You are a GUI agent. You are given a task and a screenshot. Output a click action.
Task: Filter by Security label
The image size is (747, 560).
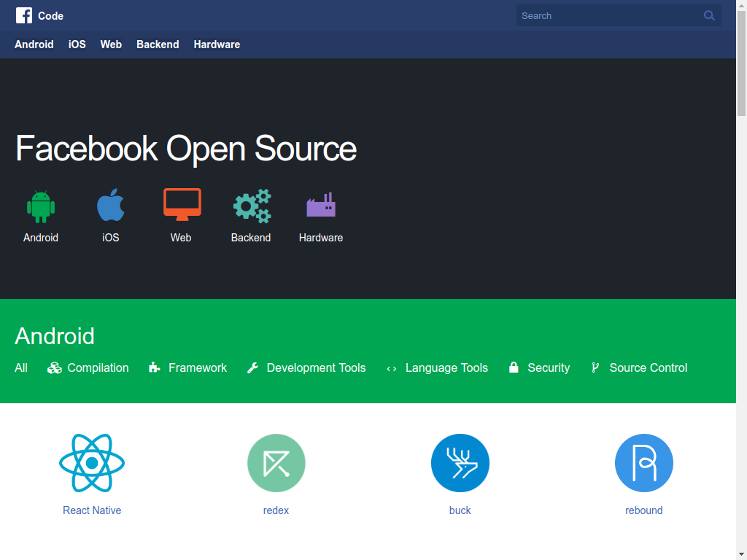tap(549, 367)
